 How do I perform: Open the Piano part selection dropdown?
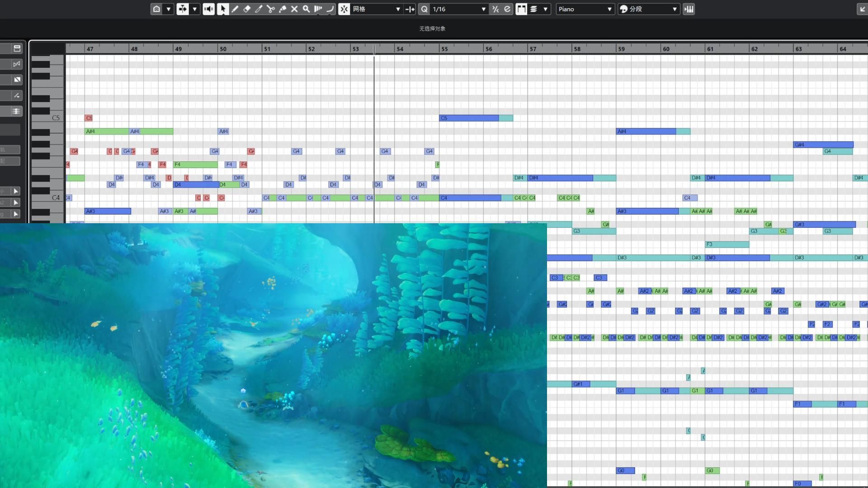pyautogui.click(x=585, y=9)
